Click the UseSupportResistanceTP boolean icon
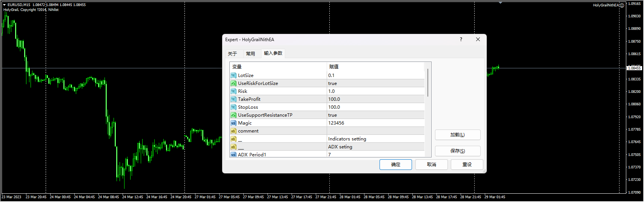 pos(233,115)
